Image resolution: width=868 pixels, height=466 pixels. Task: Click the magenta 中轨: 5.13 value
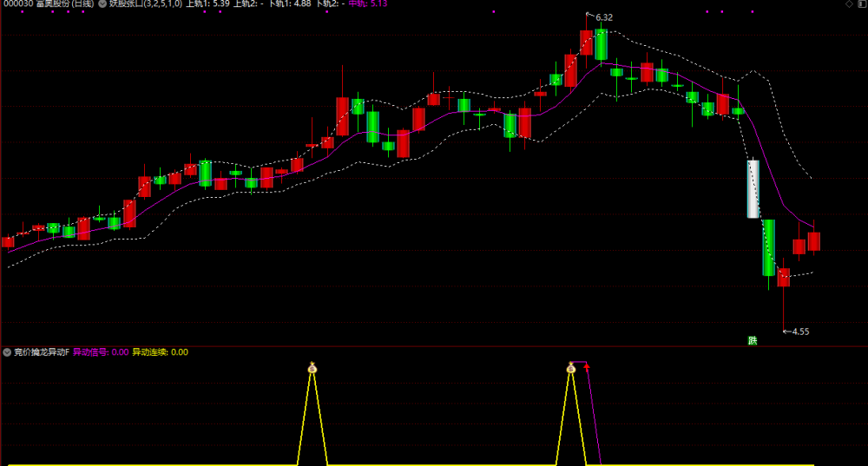pyautogui.click(x=368, y=3)
